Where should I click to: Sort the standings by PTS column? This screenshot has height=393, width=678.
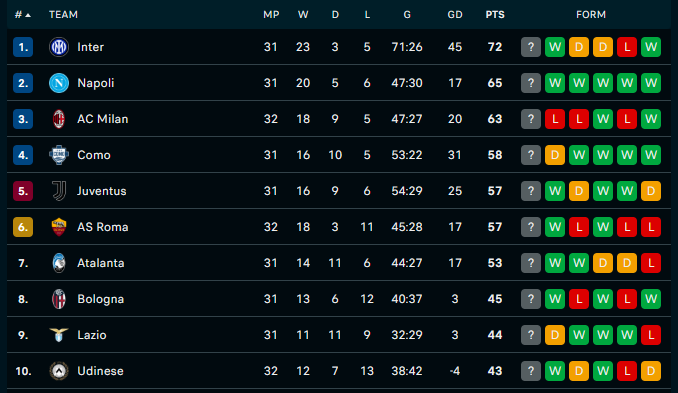pyautogui.click(x=495, y=15)
